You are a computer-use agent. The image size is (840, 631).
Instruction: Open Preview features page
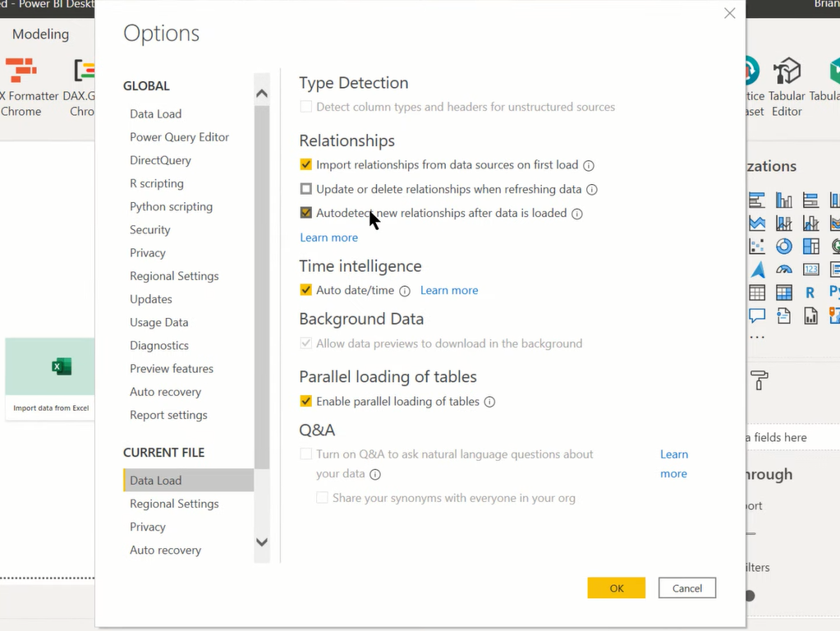(172, 368)
